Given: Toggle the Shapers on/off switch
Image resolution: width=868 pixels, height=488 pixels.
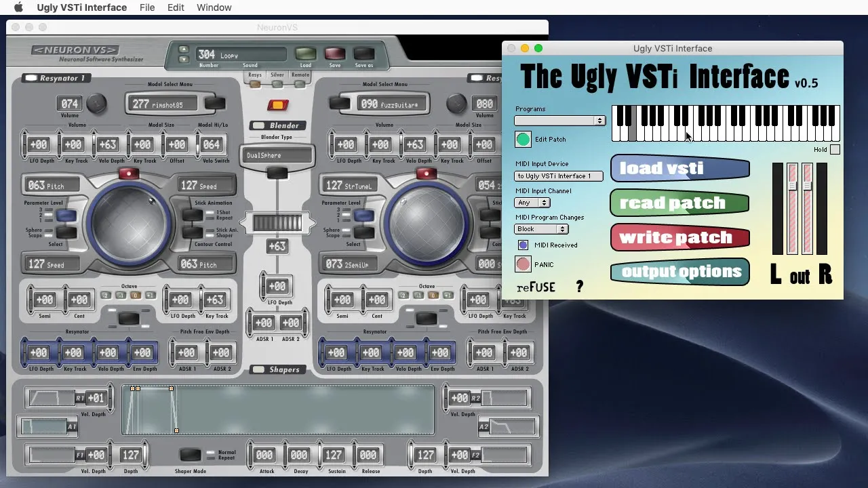Looking at the screenshot, I should [258, 369].
